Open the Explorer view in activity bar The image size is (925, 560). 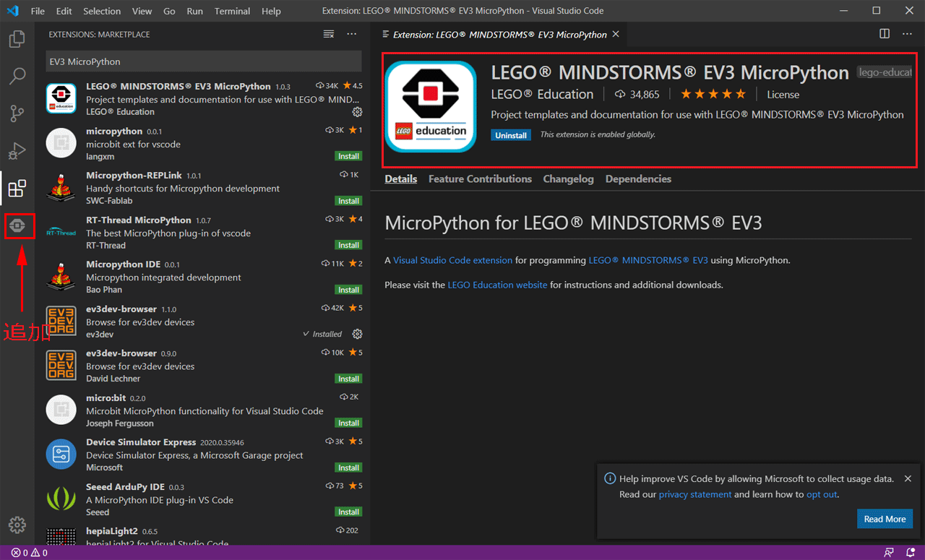coord(17,38)
